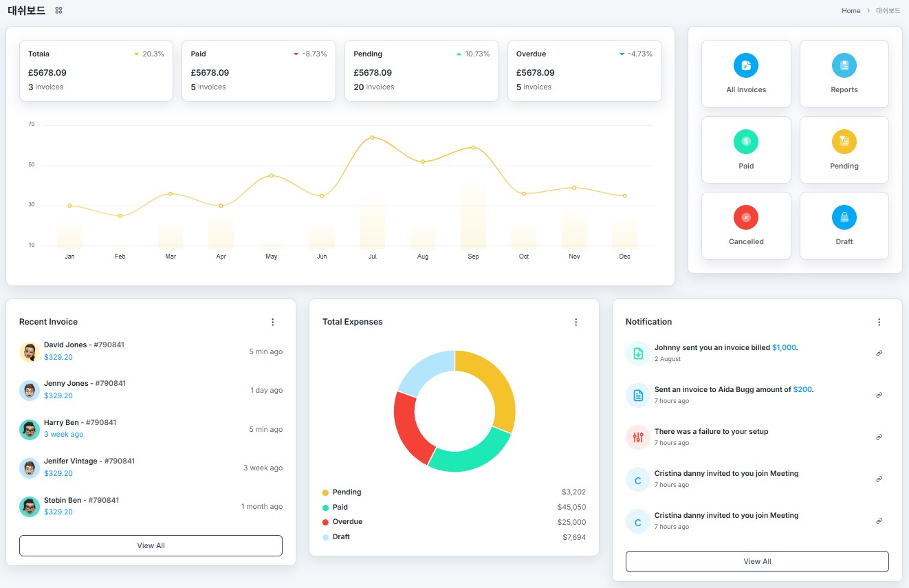The image size is (909, 588).
Task: Select the Pending summary card
Action: pyautogui.click(x=421, y=71)
